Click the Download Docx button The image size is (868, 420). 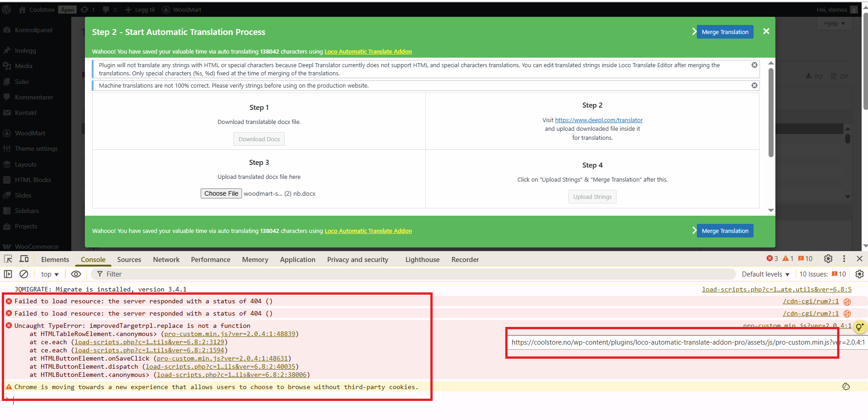[x=259, y=139]
